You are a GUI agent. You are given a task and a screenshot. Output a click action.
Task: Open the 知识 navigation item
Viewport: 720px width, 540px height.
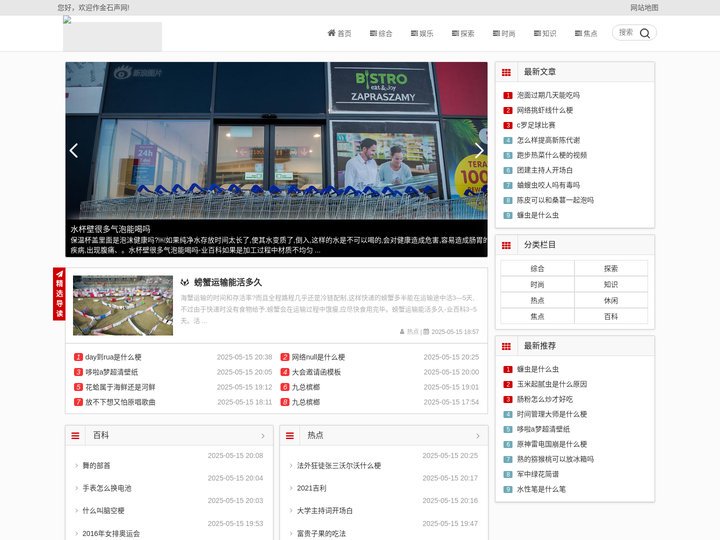[545, 33]
